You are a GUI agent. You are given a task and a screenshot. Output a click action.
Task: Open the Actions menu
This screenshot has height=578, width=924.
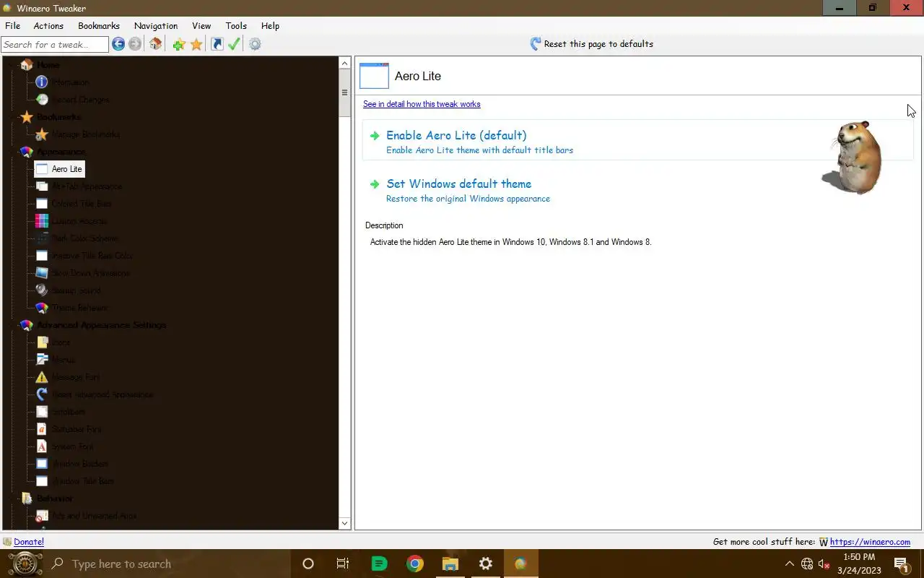point(48,25)
